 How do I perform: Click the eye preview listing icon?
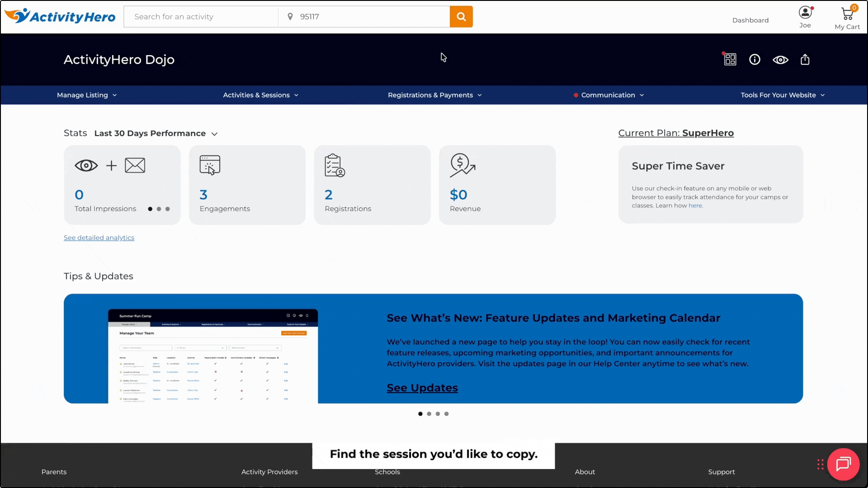[x=780, y=60]
